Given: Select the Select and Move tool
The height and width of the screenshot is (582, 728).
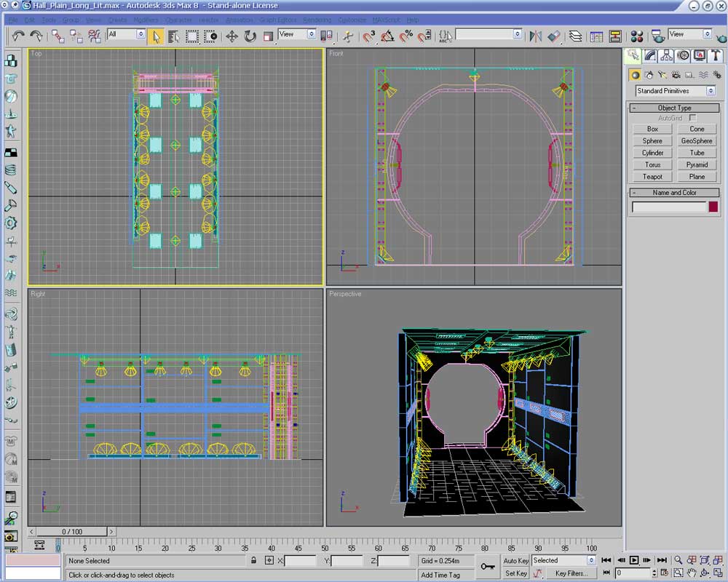Looking at the screenshot, I should point(232,36).
